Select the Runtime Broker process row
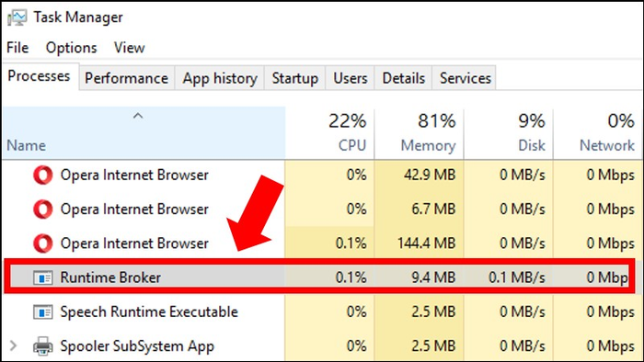 coord(319,277)
